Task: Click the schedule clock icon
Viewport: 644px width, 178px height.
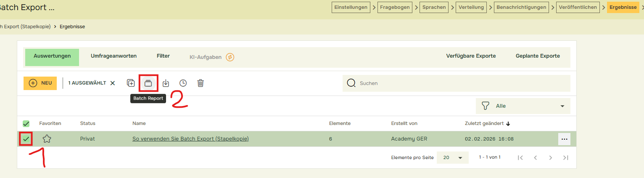Action: [183, 83]
